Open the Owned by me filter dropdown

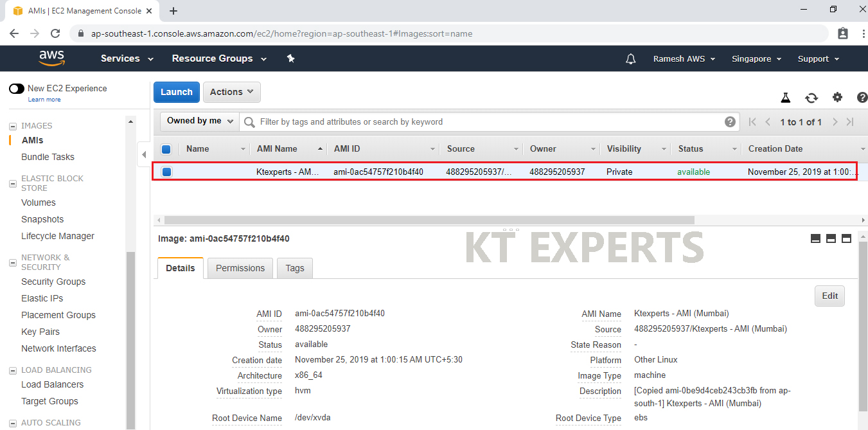pyautogui.click(x=200, y=121)
